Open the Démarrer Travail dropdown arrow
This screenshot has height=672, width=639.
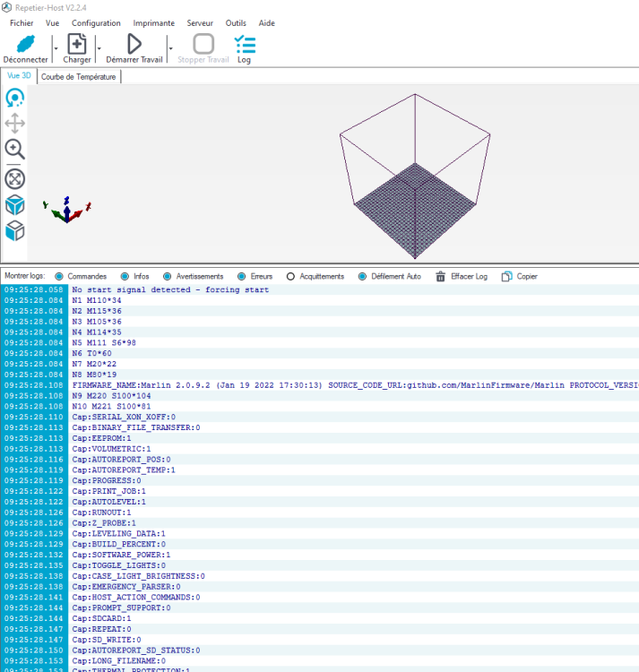tap(169, 48)
